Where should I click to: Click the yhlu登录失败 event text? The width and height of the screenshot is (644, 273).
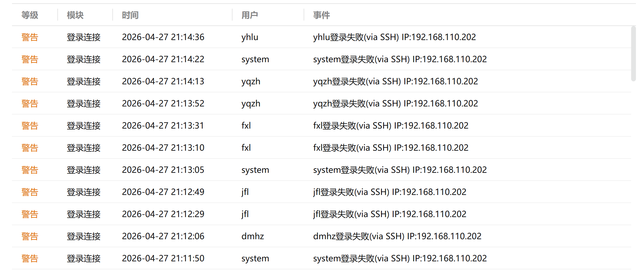394,37
